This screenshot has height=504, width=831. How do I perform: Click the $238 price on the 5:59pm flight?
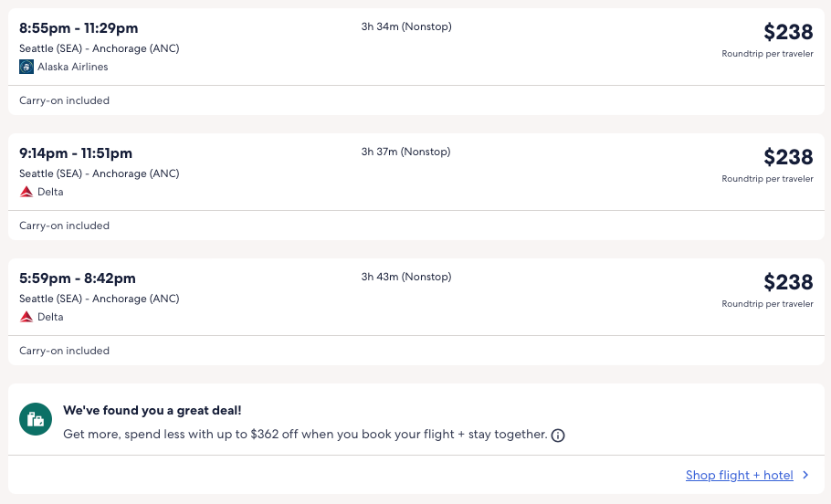[788, 282]
